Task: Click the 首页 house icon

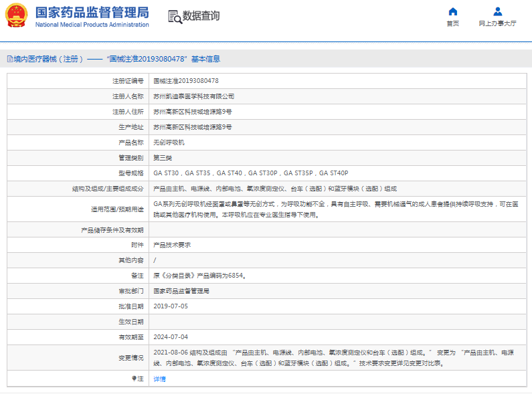Action: click(453, 11)
